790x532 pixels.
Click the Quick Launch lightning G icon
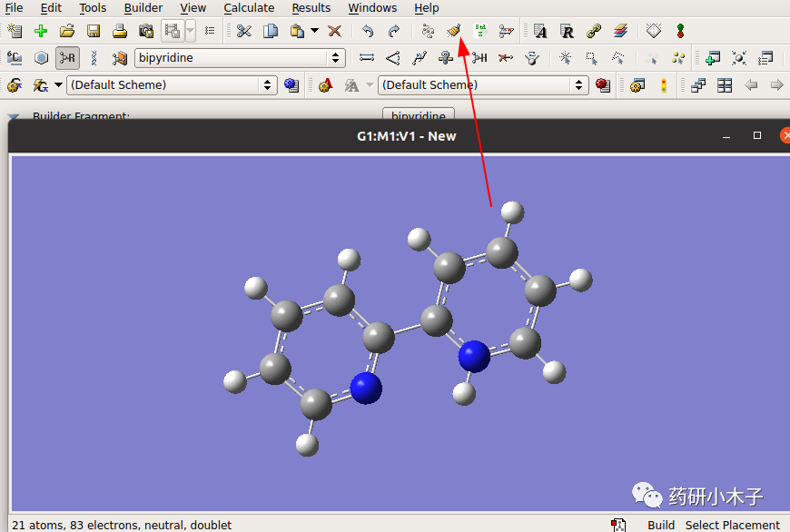coord(40,85)
